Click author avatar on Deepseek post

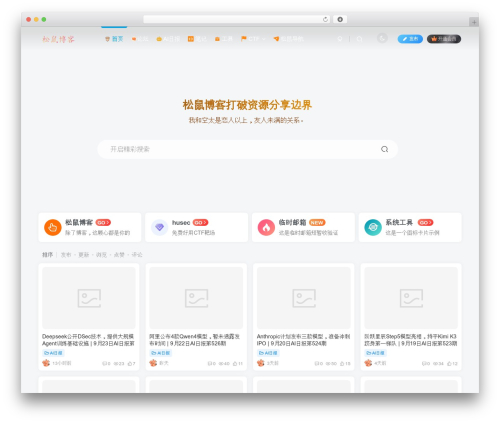click(x=46, y=363)
